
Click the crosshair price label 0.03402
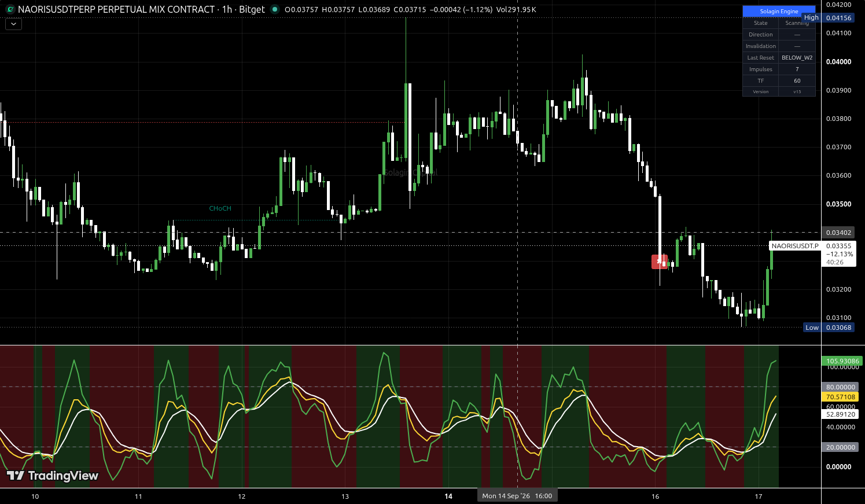(x=838, y=233)
